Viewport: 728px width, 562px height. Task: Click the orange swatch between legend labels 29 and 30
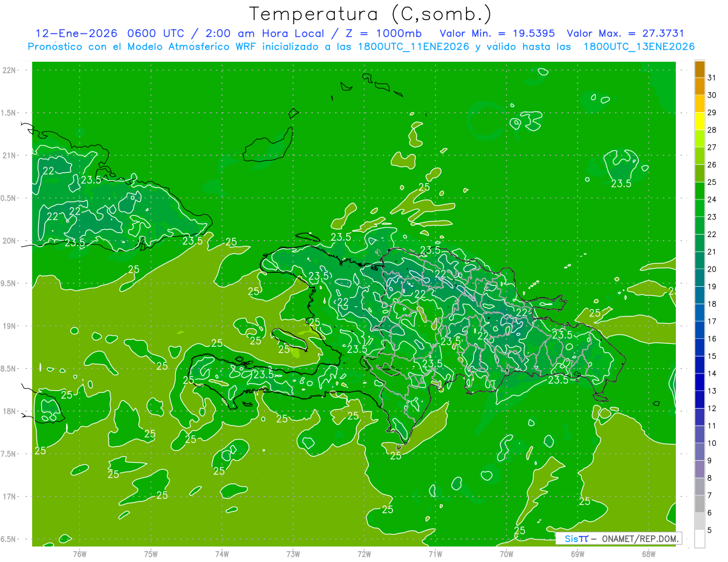pos(699,103)
